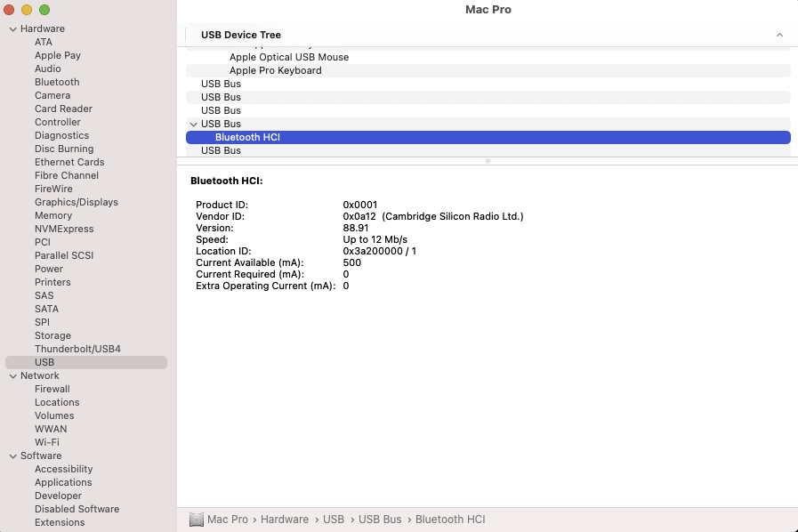The height and width of the screenshot is (532, 798).
Task: Open Bluetooth in the sidebar
Action: pyautogui.click(x=57, y=82)
